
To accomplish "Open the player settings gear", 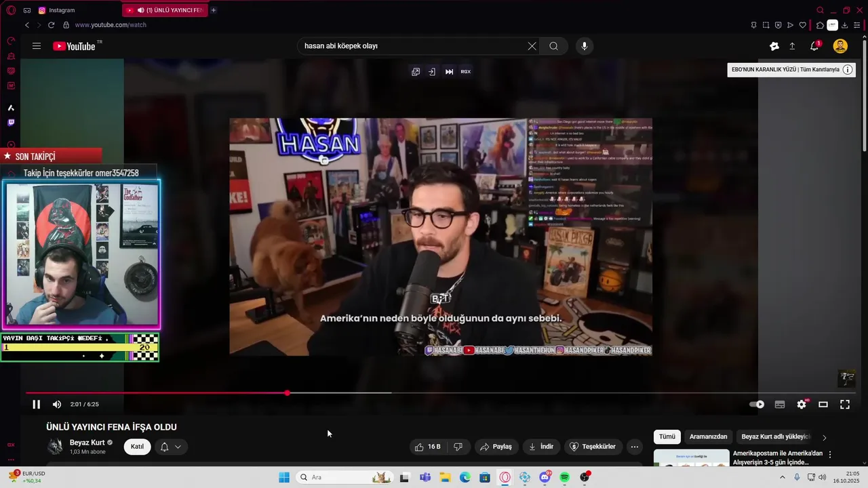I will point(802,405).
